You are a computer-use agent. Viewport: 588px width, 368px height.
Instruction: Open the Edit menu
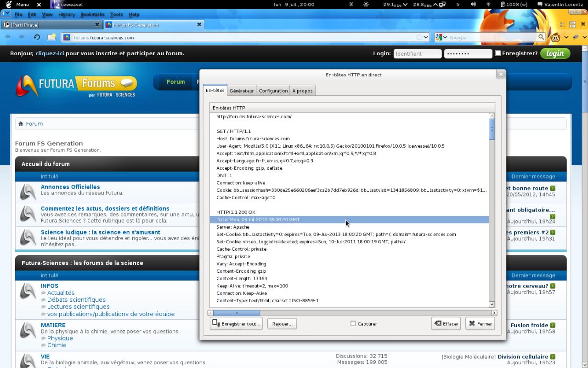click(x=32, y=15)
